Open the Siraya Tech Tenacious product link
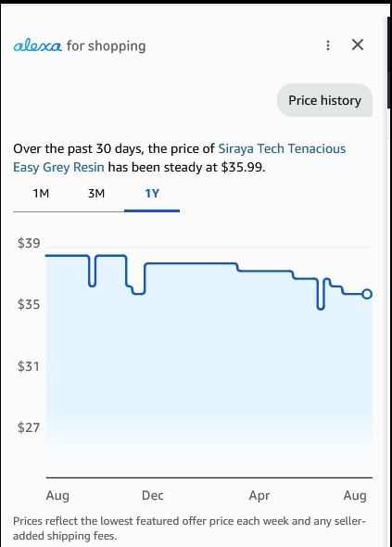 coord(282,148)
